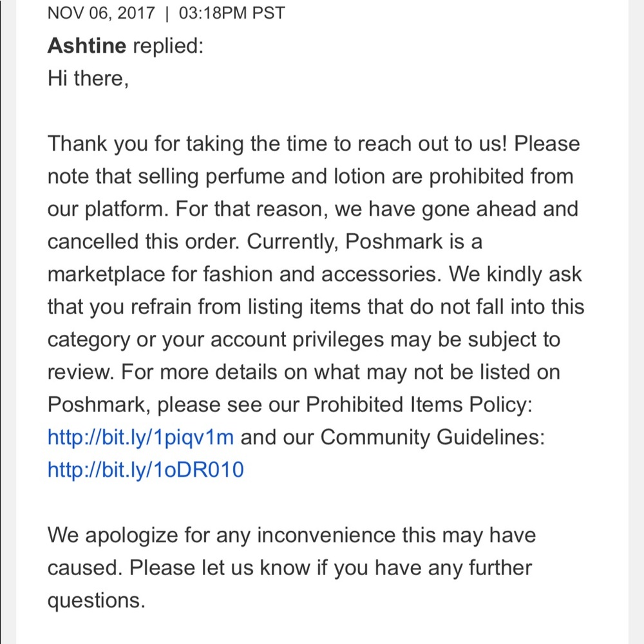The width and height of the screenshot is (644, 644).
Task: Select the NOV 06, 2017 date stamp
Action: 101,14
